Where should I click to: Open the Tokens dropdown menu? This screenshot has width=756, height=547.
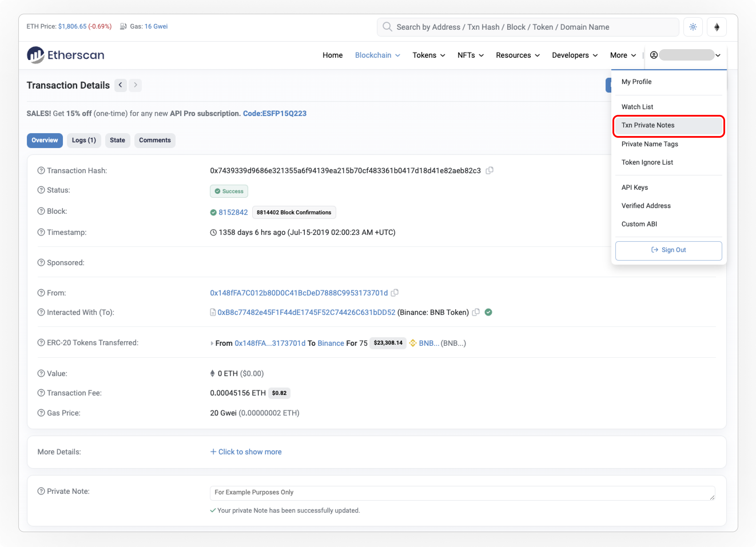[429, 55]
